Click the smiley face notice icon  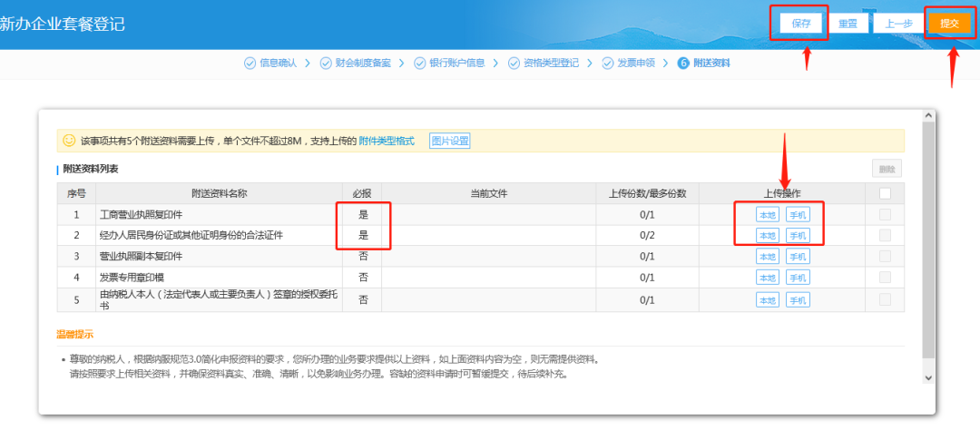[x=69, y=141]
